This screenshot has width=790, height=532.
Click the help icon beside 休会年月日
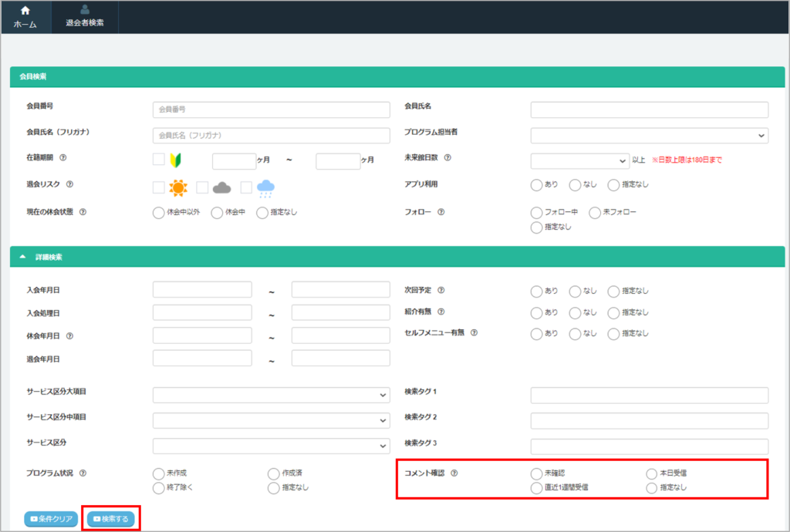[69, 336]
